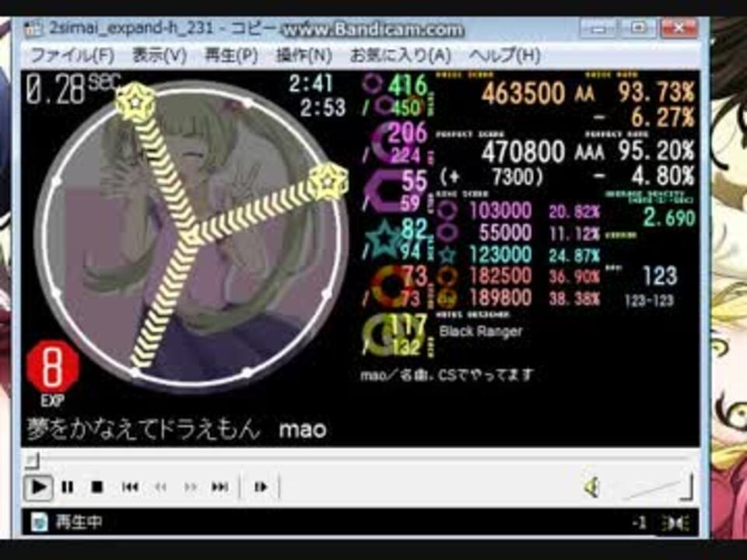The width and height of the screenshot is (747, 560).
Task: Click the 123000 slide score value
Action: pyautogui.click(x=500, y=255)
